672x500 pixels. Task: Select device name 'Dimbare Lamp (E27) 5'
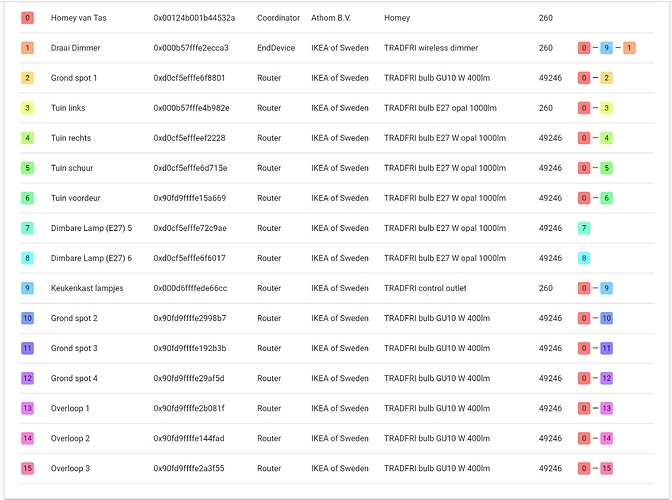tap(91, 228)
